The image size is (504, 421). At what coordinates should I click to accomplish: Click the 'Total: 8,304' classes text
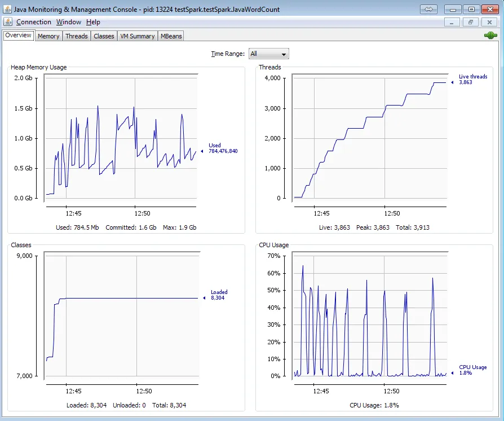pos(169,405)
